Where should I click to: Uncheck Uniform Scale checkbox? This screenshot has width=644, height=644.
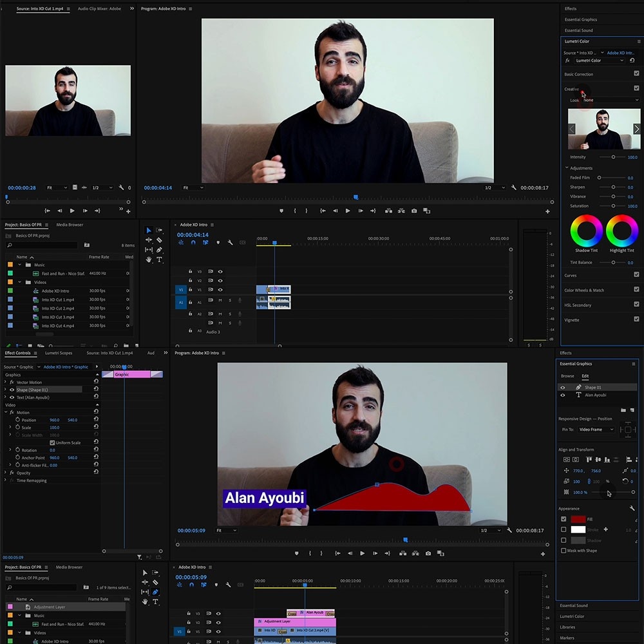point(52,443)
